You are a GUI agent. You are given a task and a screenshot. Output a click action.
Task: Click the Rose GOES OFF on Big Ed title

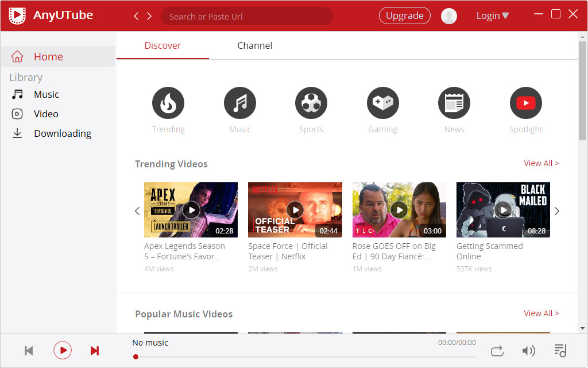click(x=394, y=251)
